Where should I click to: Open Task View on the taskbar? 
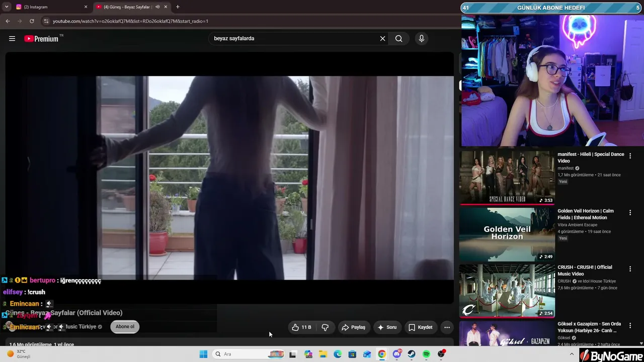tap(293, 354)
